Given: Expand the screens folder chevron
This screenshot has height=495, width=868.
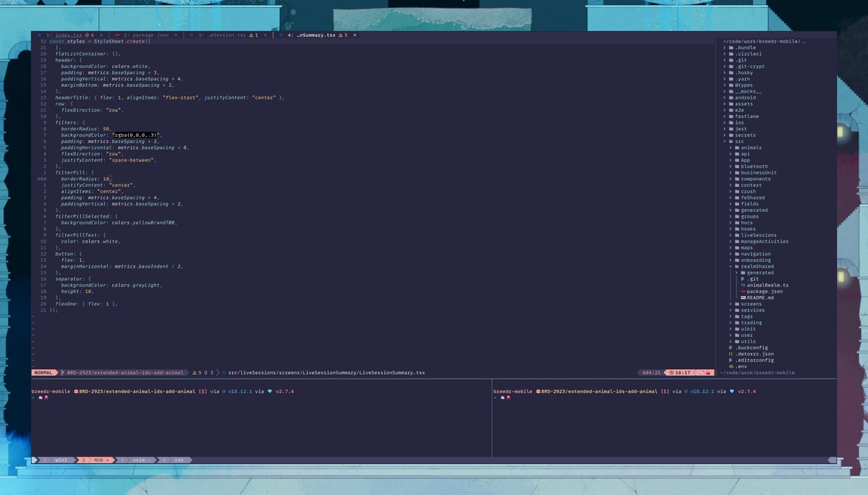Looking at the screenshot, I should pos(730,304).
